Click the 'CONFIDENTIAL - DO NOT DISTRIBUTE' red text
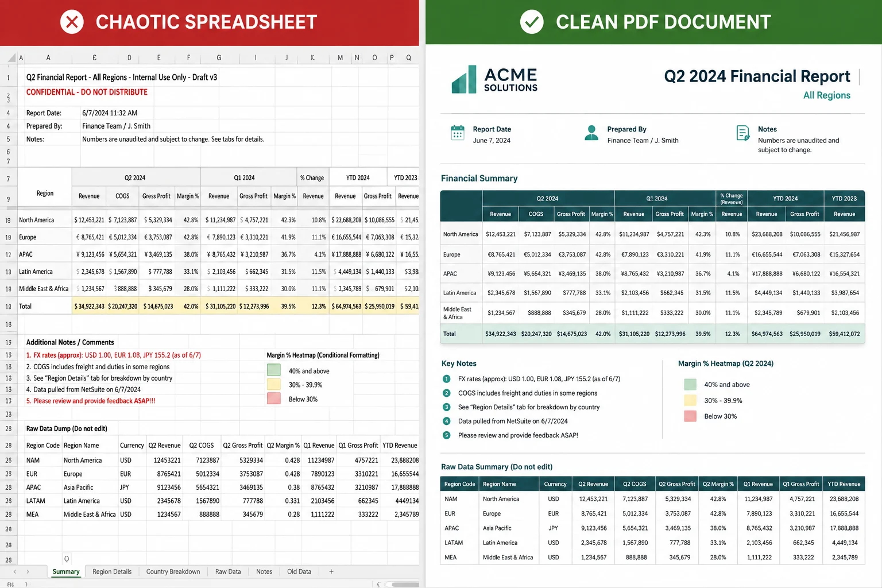Screen dimensions: 882x588 click(x=87, y=92)
